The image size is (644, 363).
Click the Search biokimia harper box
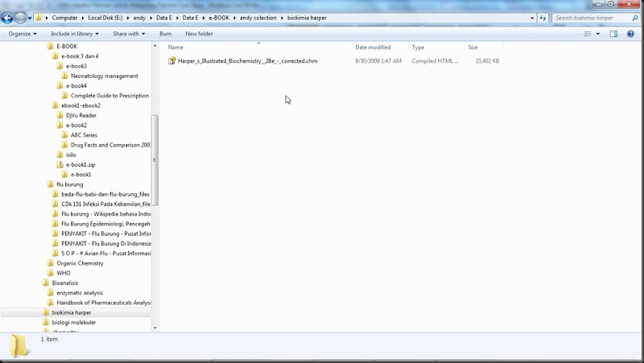pyautogui.click(x=592, y=18)
